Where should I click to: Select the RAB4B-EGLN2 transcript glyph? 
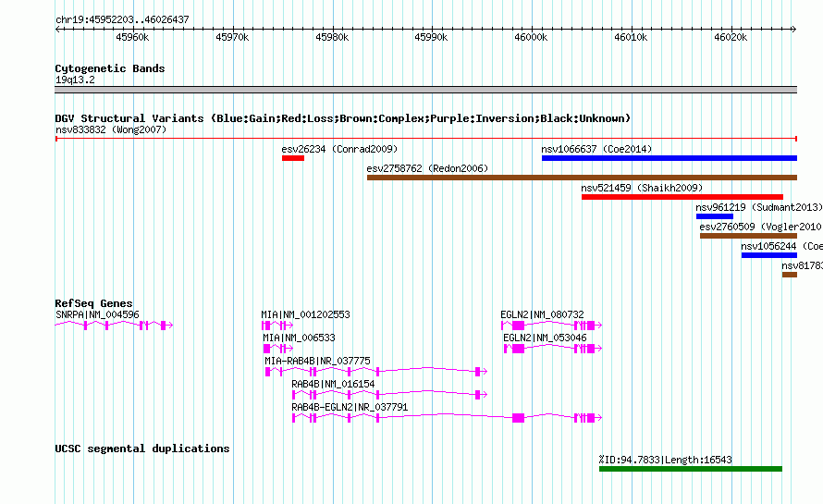[448, 418]
